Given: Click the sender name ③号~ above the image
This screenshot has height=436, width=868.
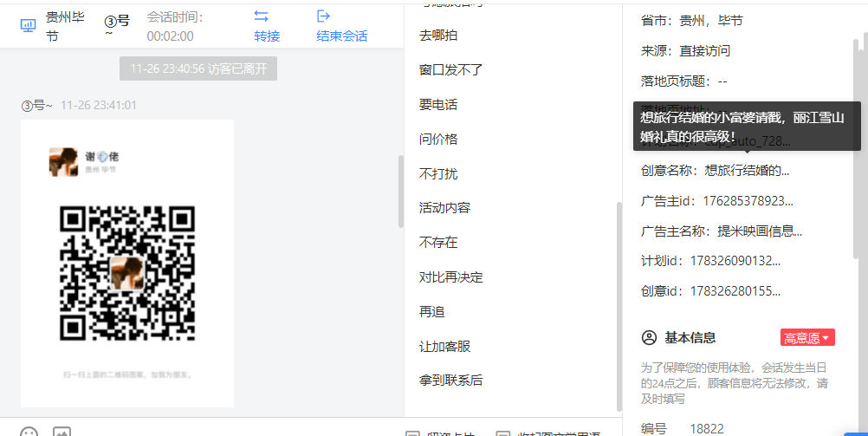Looking at the screenshot, I should pos(36,105).
